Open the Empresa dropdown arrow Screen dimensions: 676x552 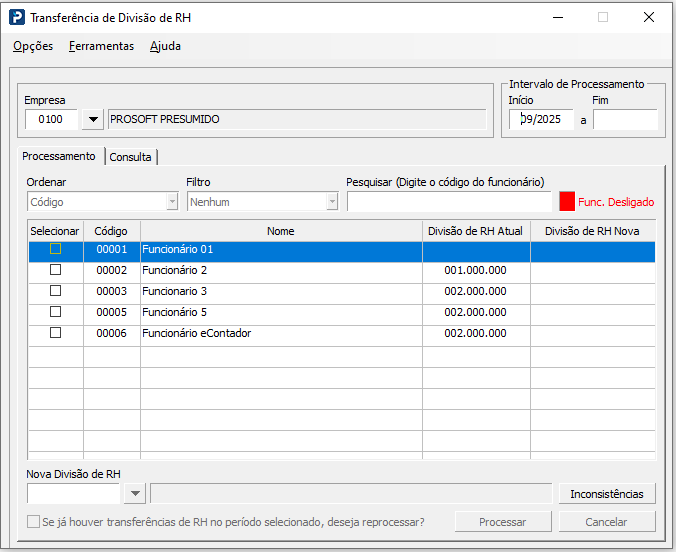(93, 120)
